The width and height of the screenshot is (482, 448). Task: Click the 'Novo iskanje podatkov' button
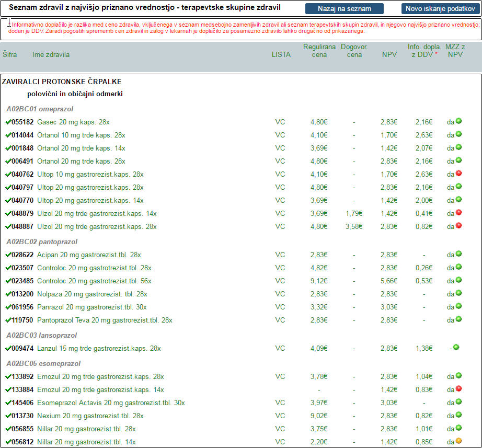[440, 9]
